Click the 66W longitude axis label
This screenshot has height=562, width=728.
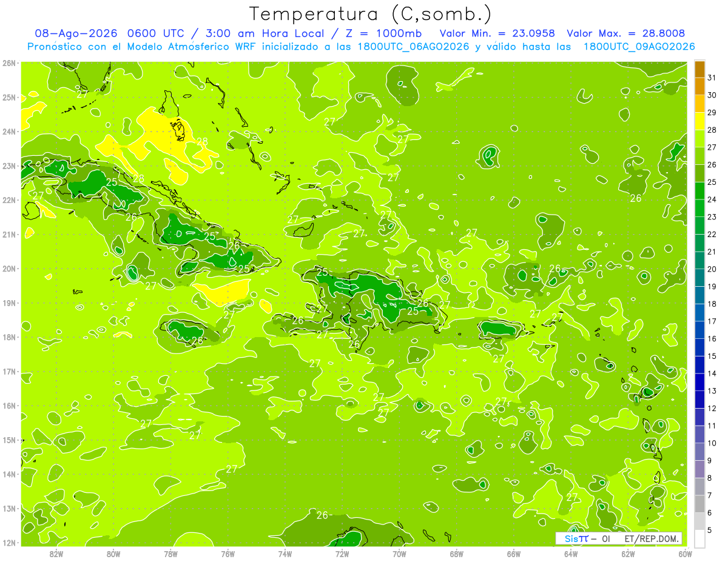(x=514, y=554)
